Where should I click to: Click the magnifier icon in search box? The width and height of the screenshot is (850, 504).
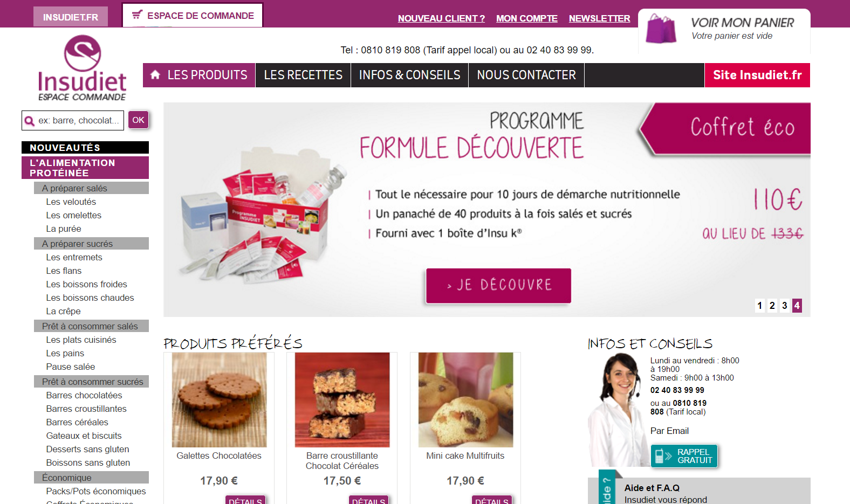coord(30,121)
